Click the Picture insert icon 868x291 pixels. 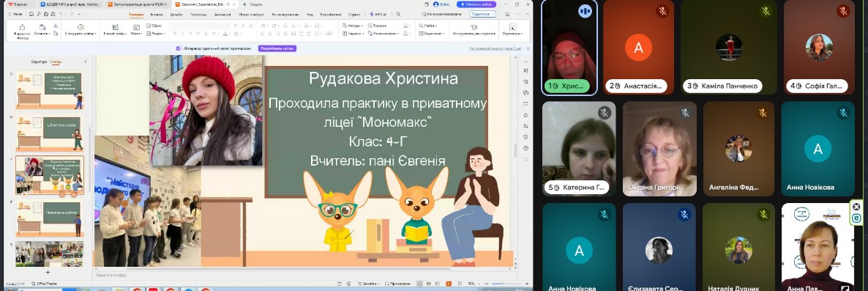[370, 26]
